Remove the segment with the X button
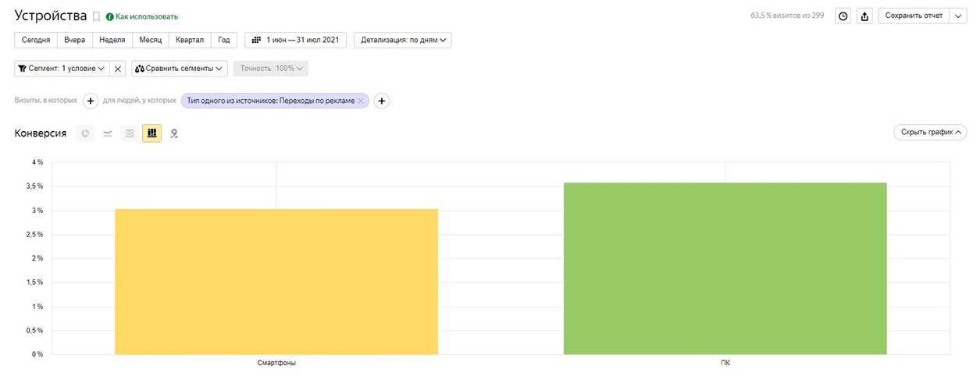 [x=118, y=69]
